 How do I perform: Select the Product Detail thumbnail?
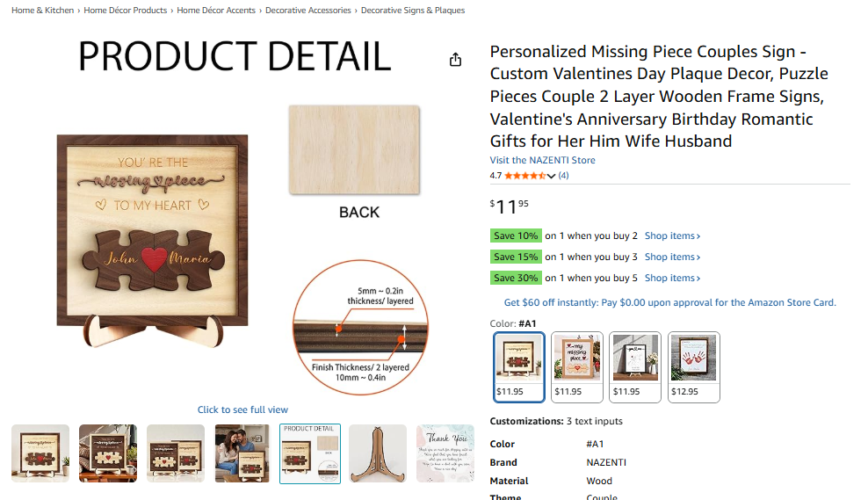[x=310, y=453]
